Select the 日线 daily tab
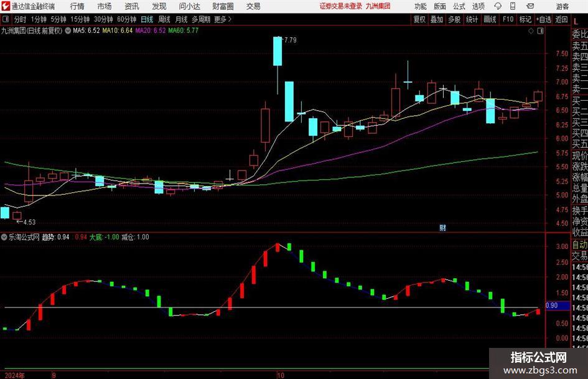This screenshot has height=379, width=588. click(x=147, y=19)
